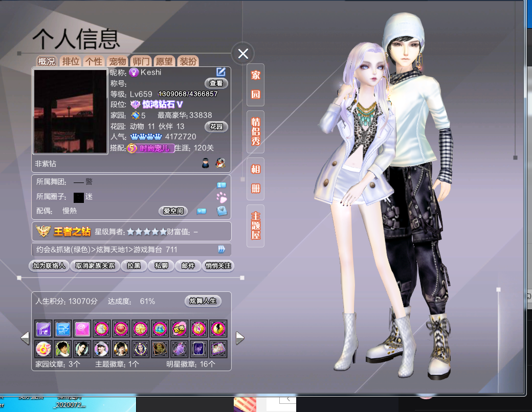Close the 个人信息 panel with X

point(243,54)
